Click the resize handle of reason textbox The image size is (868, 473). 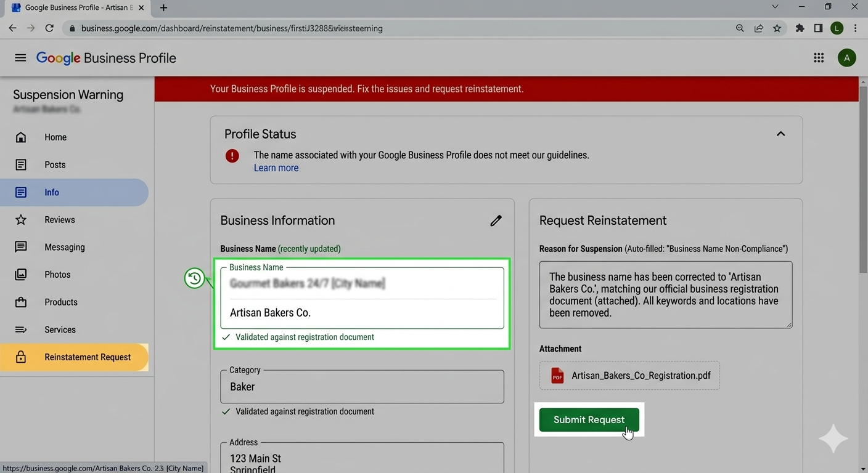[x=788, y=324]
